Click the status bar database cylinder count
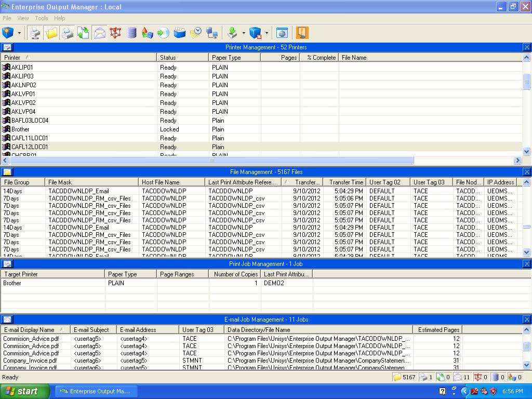 (x=498, y=377)
